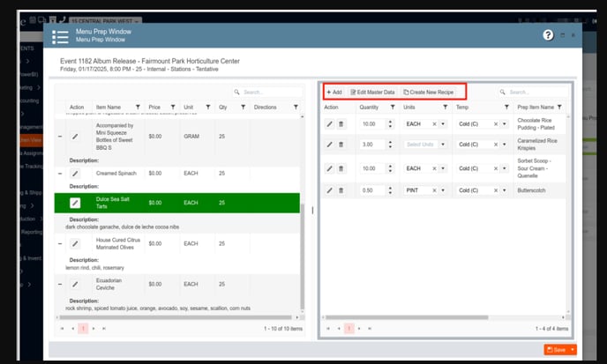The width and height of the screenshot is (607, 364).
Task: Click the help question mark icon
Action: pyautogui.click(x=548, y=35)
